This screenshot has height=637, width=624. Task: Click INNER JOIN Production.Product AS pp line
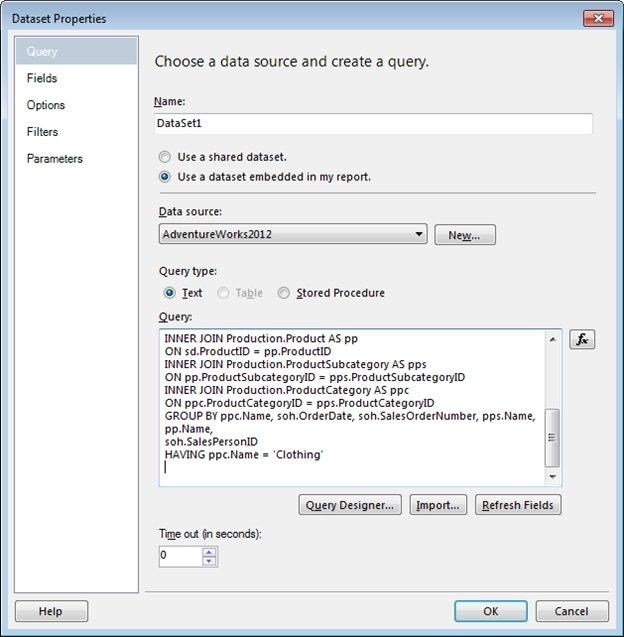click(x=261, y=338)
